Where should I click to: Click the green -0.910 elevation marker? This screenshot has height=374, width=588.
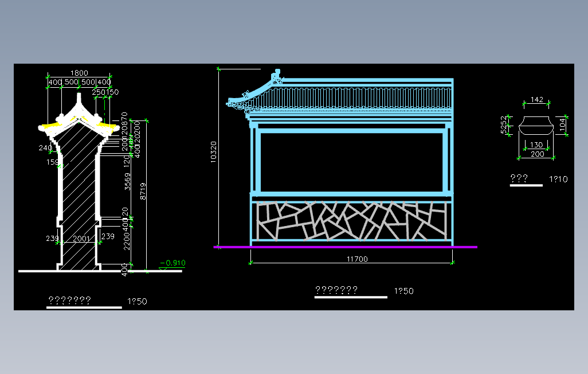click(x=173, y=263)
